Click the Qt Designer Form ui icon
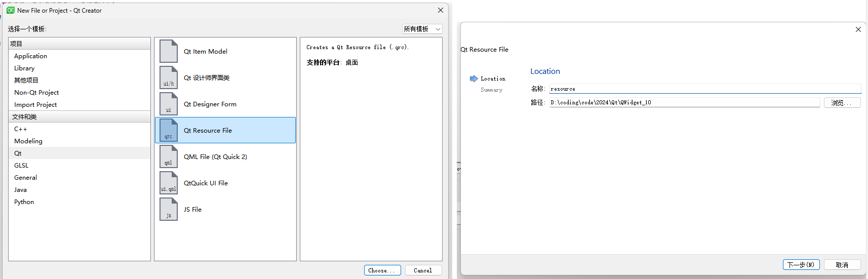Viewport: 868px width, 279px height. coord(169,104)
